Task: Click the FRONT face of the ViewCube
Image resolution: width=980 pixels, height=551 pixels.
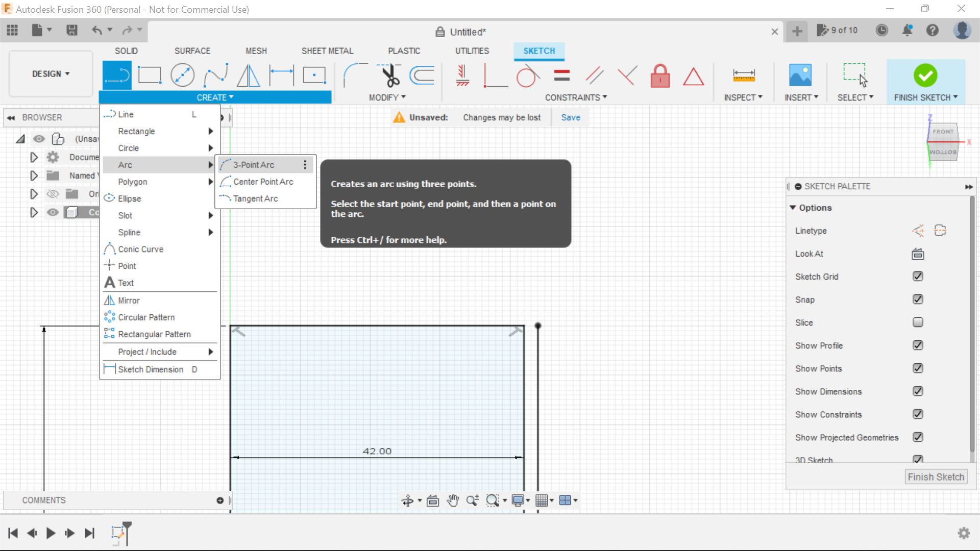Action: [x=943, y=132]
